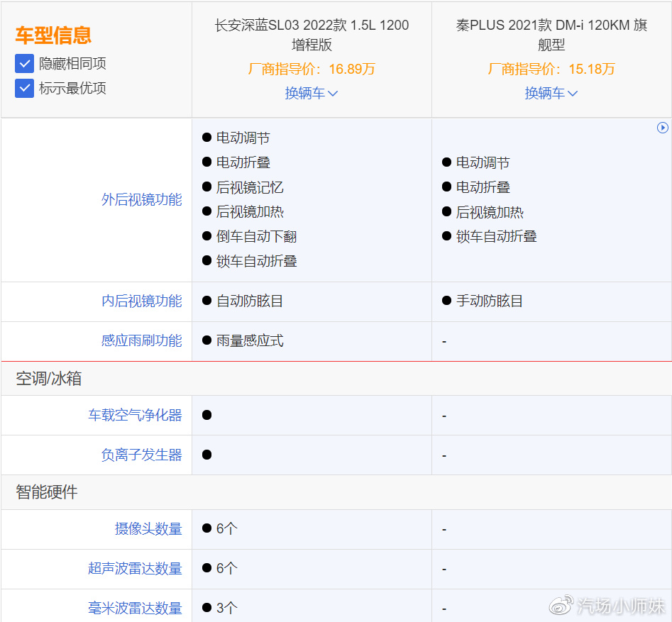Click 锁车自动折叠 in the 秦PLUS column
Screen dimensions: 672x622
coord(496,236)
